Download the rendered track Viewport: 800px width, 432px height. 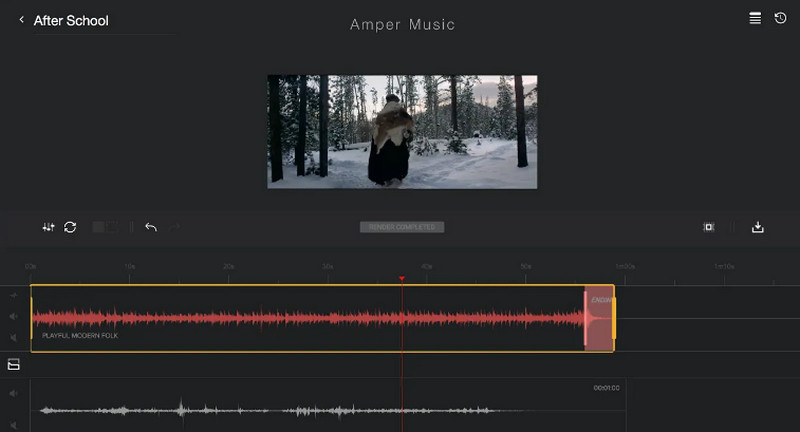[x=758, y=227]
